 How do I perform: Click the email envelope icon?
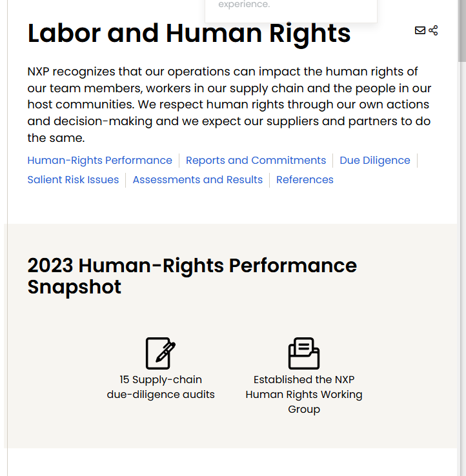click(x=420, y=30)
